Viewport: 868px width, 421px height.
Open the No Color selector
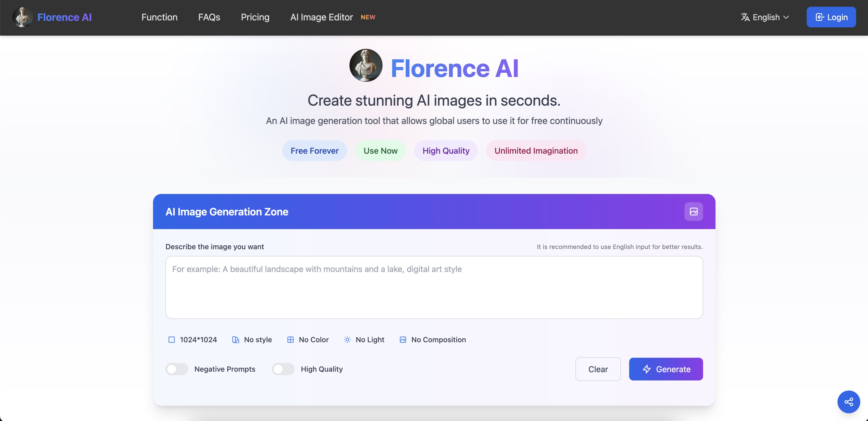(308, 339)
